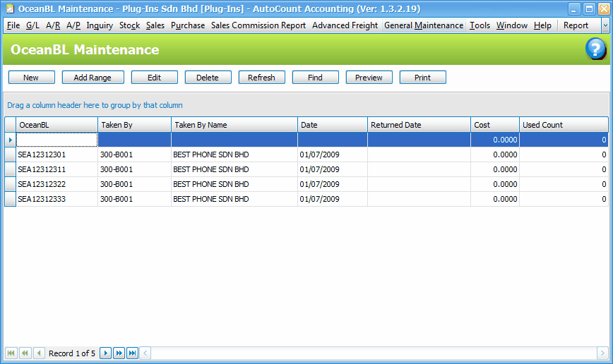
Task: Sort by Taken By column header
Action: click(x=134, y=125)
